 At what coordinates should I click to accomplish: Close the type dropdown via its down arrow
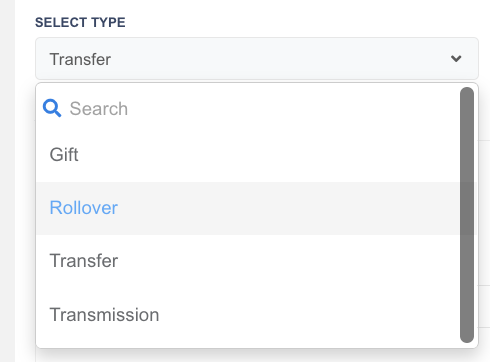456,59
